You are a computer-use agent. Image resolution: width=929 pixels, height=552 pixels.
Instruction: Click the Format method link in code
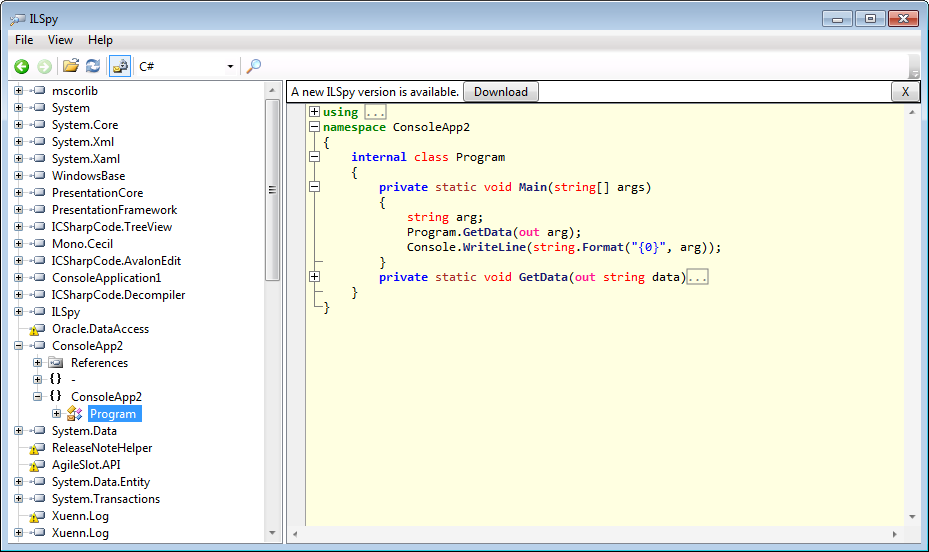coord(603,247)
